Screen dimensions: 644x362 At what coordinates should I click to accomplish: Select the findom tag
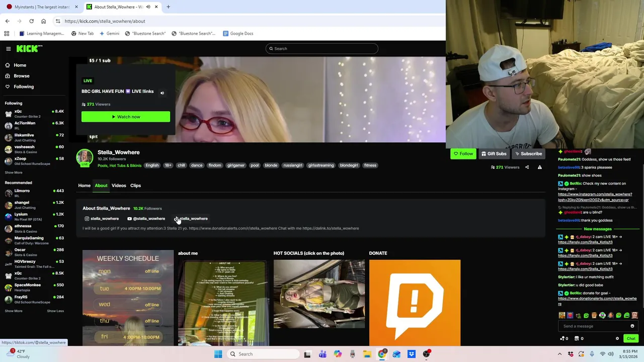pos(215,165)
